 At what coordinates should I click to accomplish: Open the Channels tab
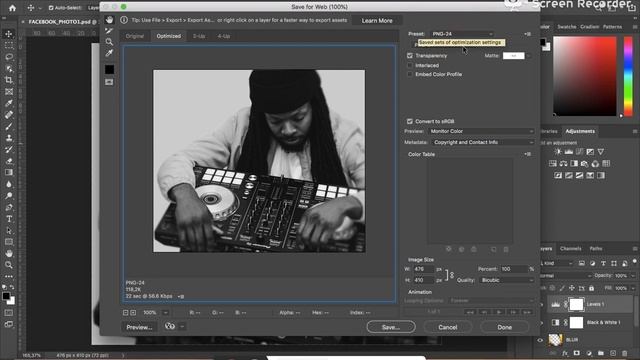tap(571, 249)
